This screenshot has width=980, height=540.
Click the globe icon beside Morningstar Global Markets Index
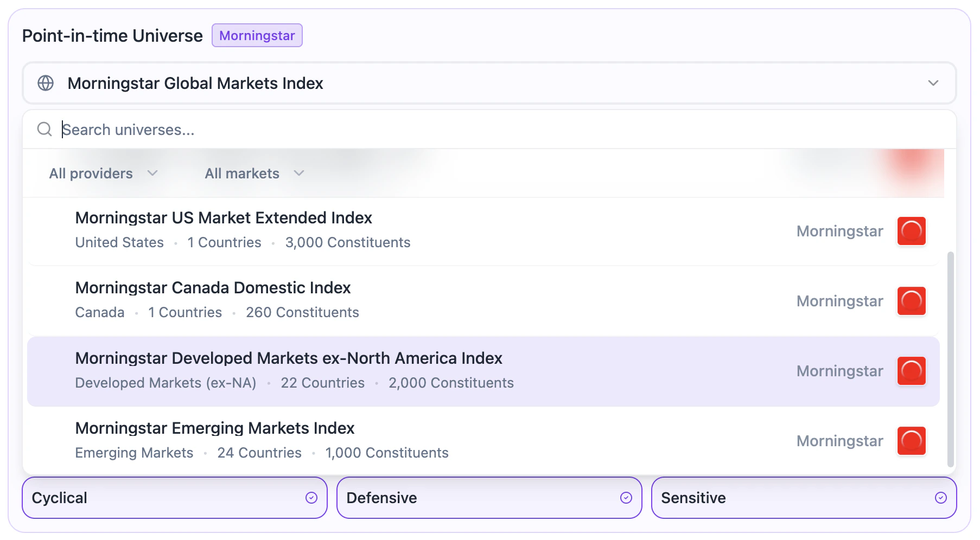click(46, 83)
